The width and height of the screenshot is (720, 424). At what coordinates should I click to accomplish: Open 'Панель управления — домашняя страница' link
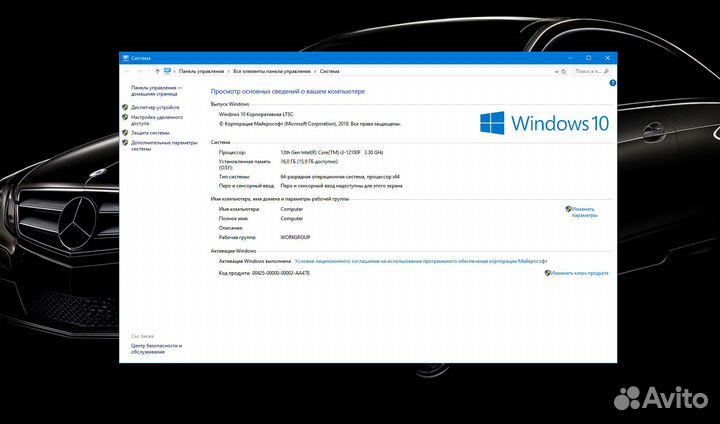point(157,91)
